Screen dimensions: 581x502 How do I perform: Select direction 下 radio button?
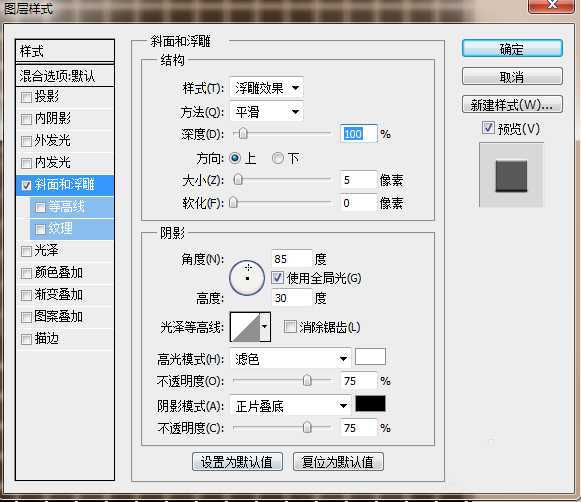coord(277,159)
